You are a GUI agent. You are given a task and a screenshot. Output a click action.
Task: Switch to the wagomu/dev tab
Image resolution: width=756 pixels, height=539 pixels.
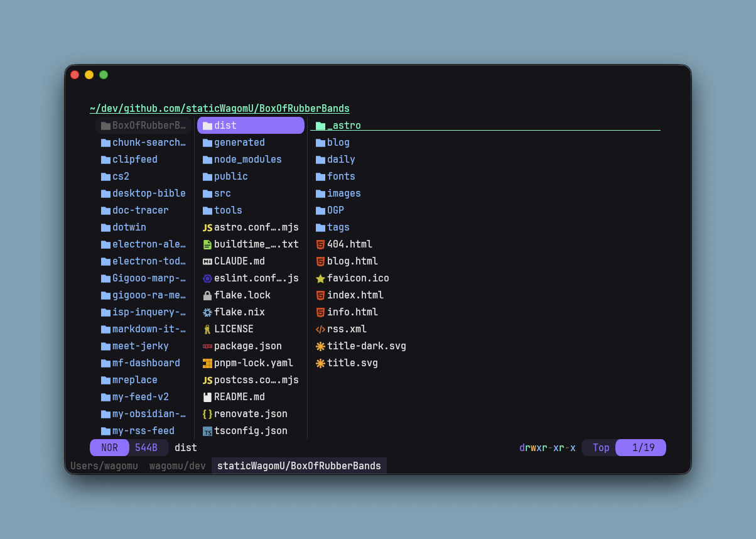[x=177, y=465]
